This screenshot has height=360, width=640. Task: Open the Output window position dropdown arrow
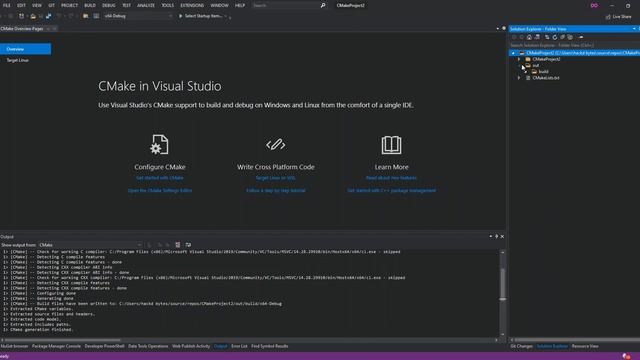[491, 236]
